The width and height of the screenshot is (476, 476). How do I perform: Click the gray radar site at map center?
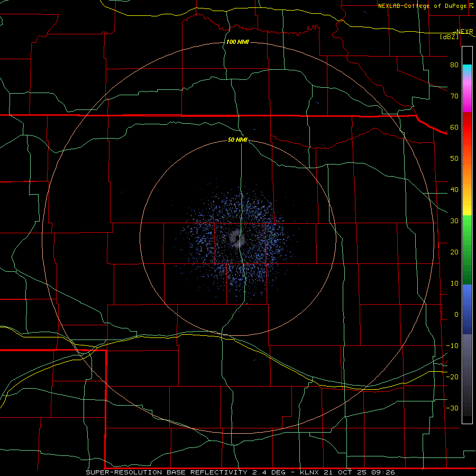click(237, 237)
